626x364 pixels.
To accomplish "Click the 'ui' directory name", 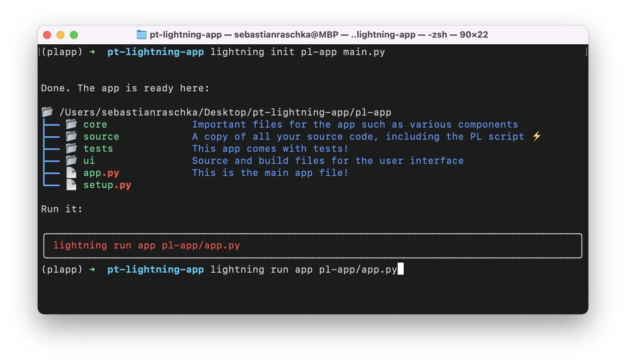I will pos(89,161).
